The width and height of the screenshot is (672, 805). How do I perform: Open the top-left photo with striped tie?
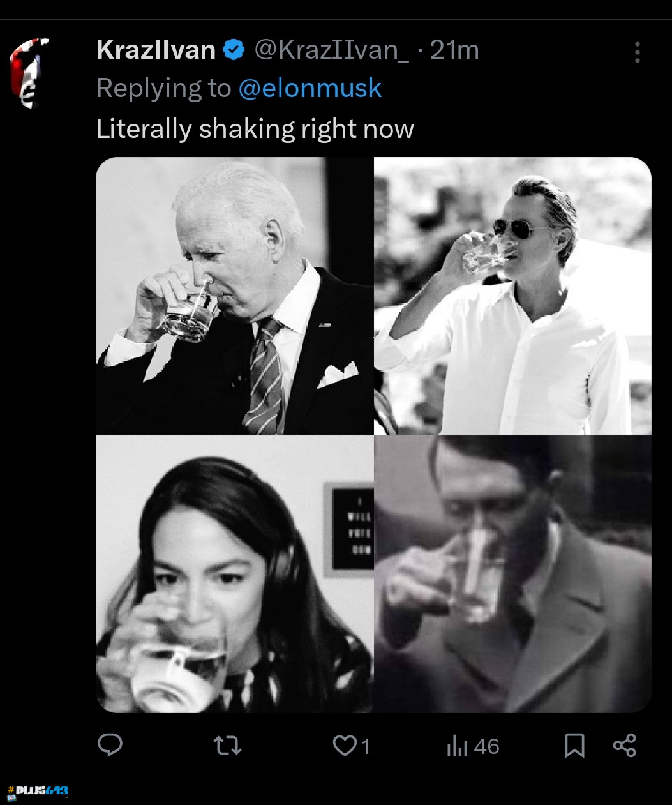coord(234,296)
